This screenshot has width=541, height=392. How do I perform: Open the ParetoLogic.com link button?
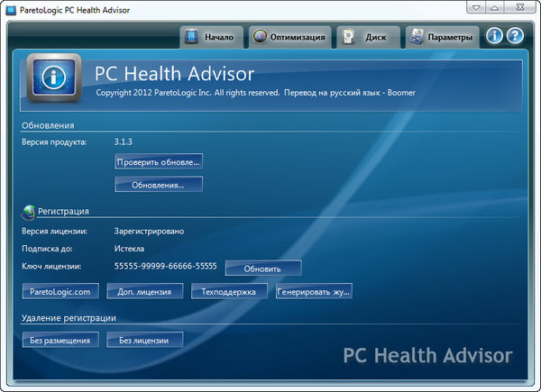point(60,291)
